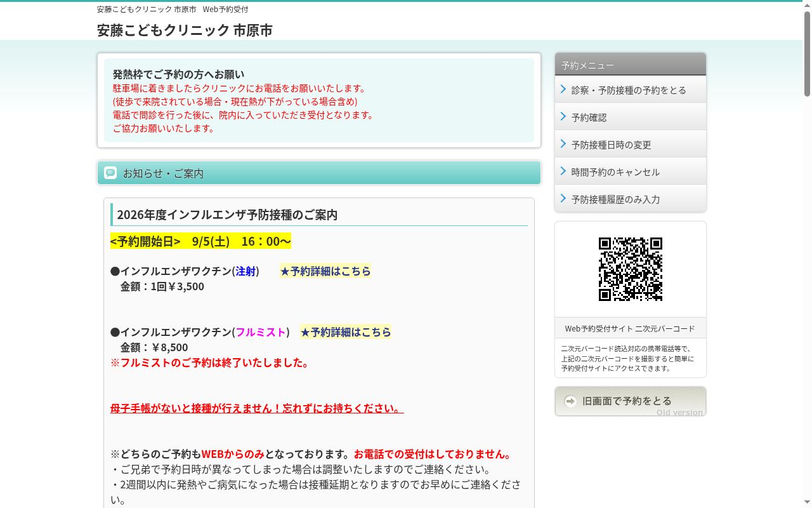Click 金額:1回¥3,500 text
812x508 pixels.
point(162,286)
